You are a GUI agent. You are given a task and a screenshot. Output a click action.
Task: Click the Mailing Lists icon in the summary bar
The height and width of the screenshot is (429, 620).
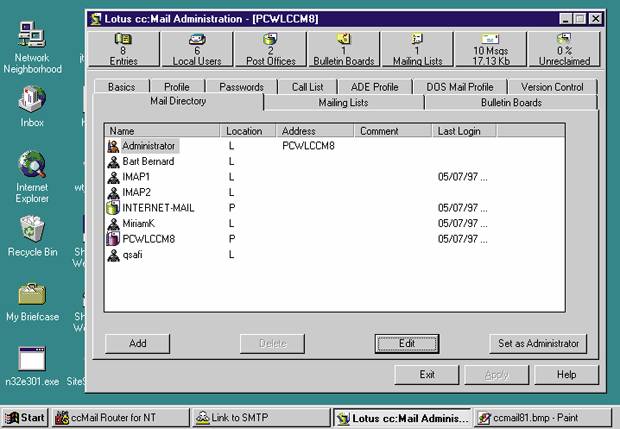point(417,39)
